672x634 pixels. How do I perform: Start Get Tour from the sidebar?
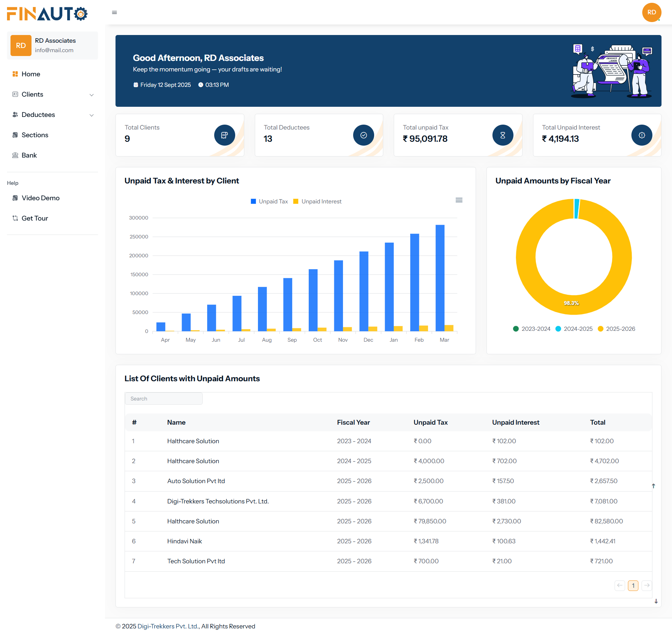pos(34,218)
